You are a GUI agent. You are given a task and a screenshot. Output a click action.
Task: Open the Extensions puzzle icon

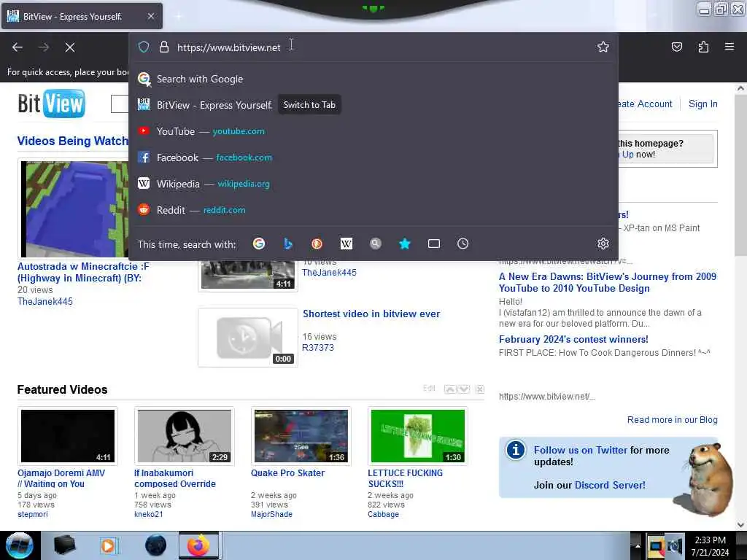(703, 47)
